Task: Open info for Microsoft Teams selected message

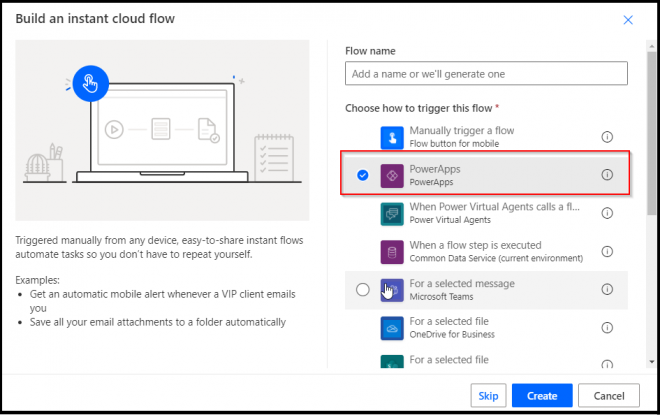Action: point(607,289)
